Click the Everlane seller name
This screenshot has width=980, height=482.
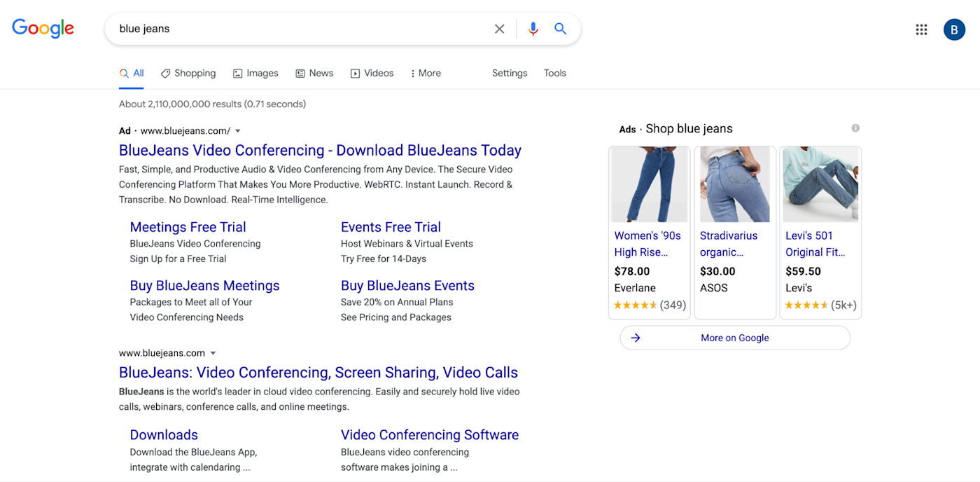click(635, 288)
